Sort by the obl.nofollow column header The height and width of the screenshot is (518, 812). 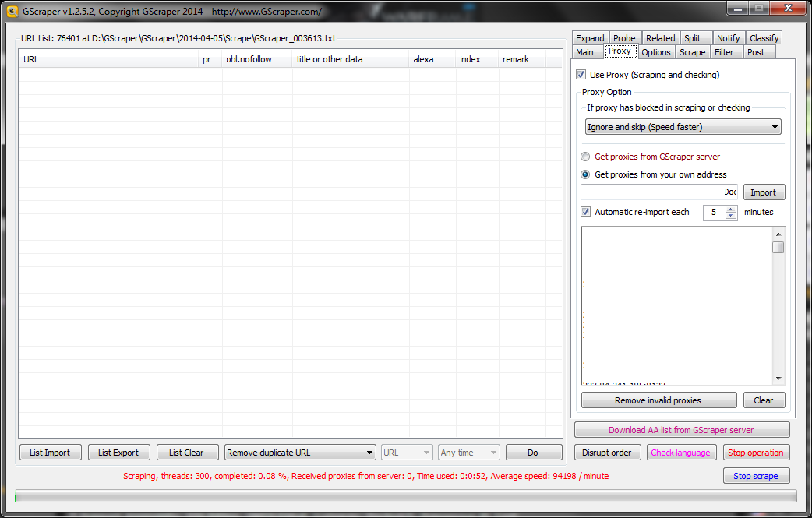[x=257, y=59]
